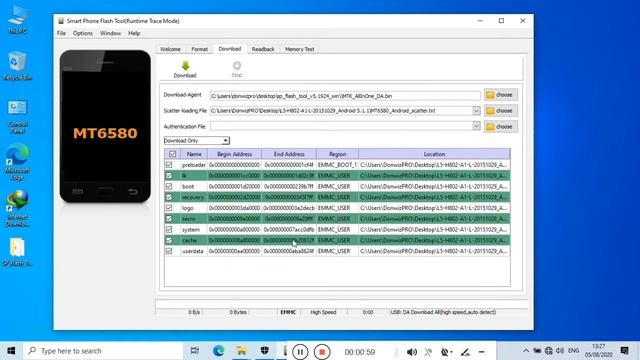
Task: Open File Explorer from the taskbar
Action: click(x=242, y=351)
